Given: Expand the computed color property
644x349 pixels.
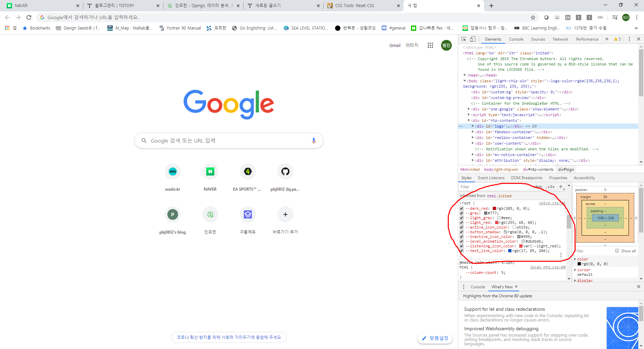Looking at the screenshot, I should (575, 259).
